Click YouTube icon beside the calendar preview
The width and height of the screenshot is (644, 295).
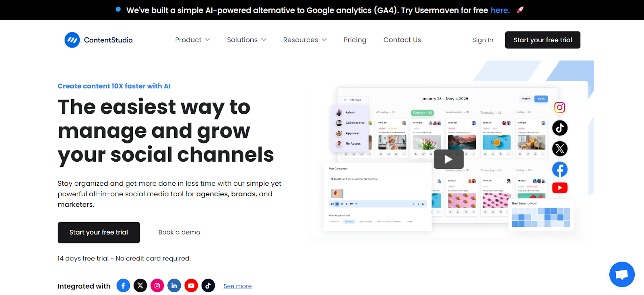pyautogui.click(x=560, y=188)
